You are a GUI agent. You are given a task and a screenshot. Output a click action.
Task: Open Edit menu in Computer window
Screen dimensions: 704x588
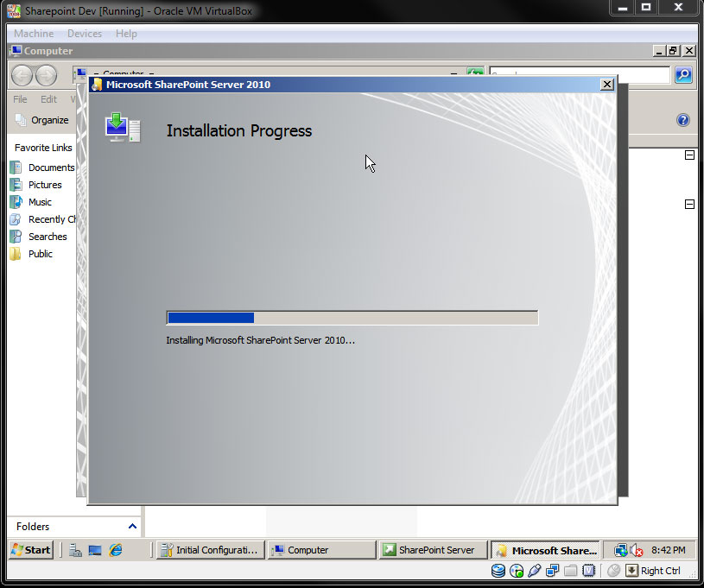click(x=48, y=99)
